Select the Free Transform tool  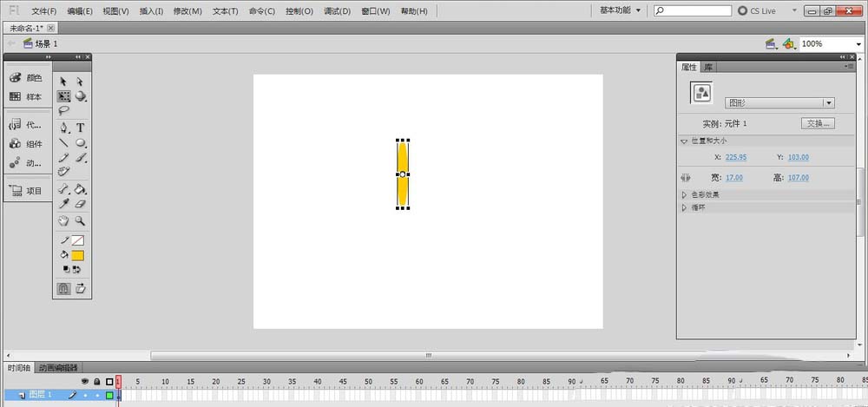point(63,96)
